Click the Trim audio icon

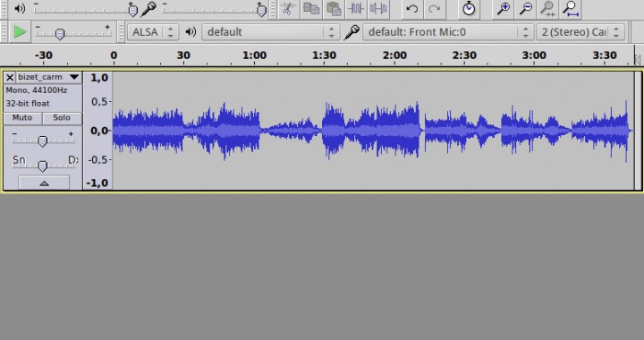pos(356,9)
